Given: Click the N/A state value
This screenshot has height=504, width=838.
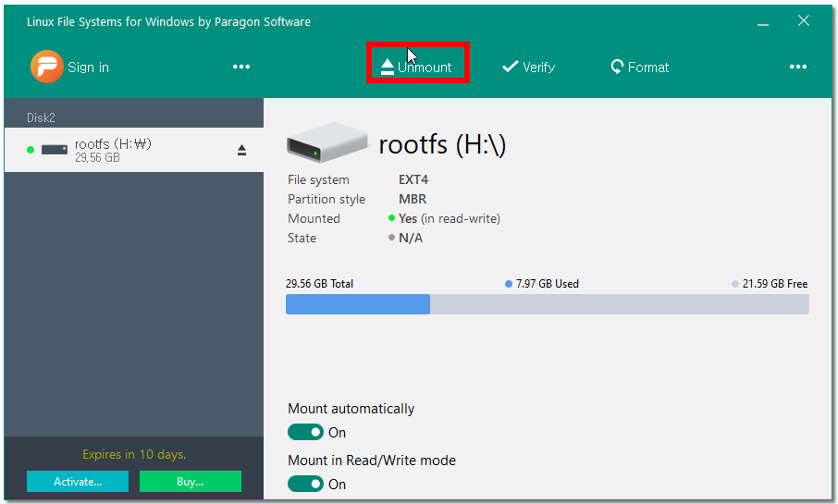Looking at the screenshot, I should [x=411, y=238].
